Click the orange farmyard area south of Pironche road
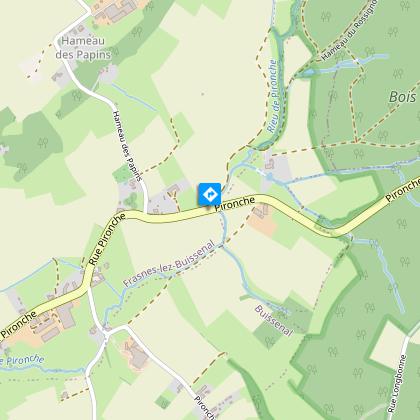420x420 pixels. (263, 224)
